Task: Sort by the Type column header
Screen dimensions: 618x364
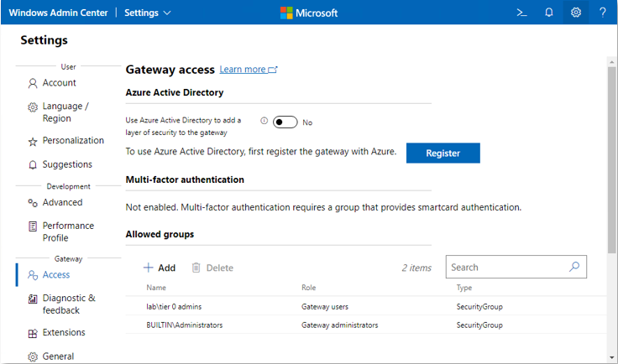Action: click(x=463, y=288)
